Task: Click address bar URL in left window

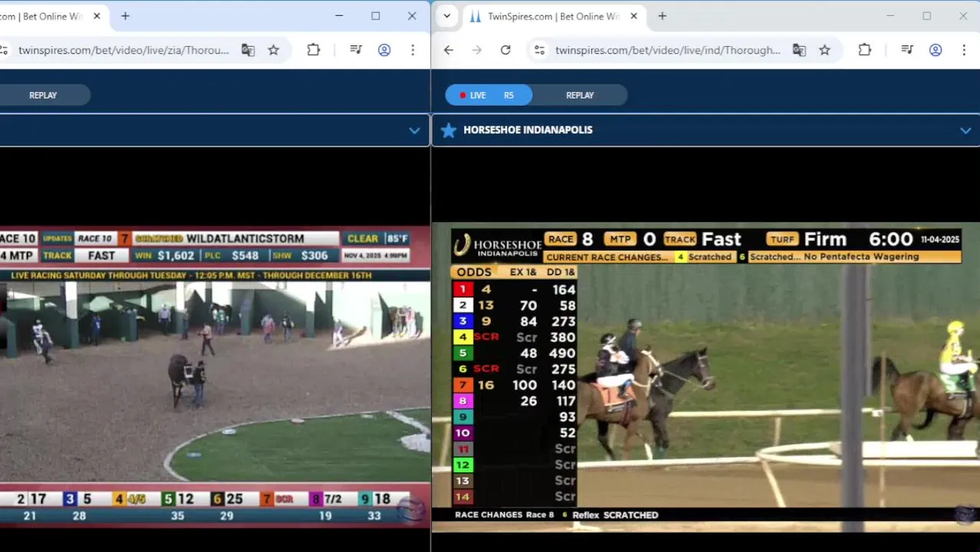Action: [124, 50]
